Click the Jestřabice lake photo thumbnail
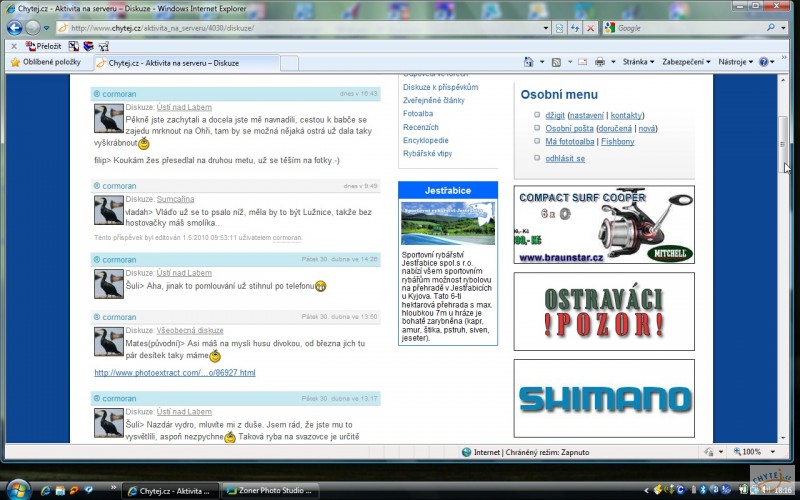Image resolution: width=800 pixels, height=500 pixels. [448, 223]
